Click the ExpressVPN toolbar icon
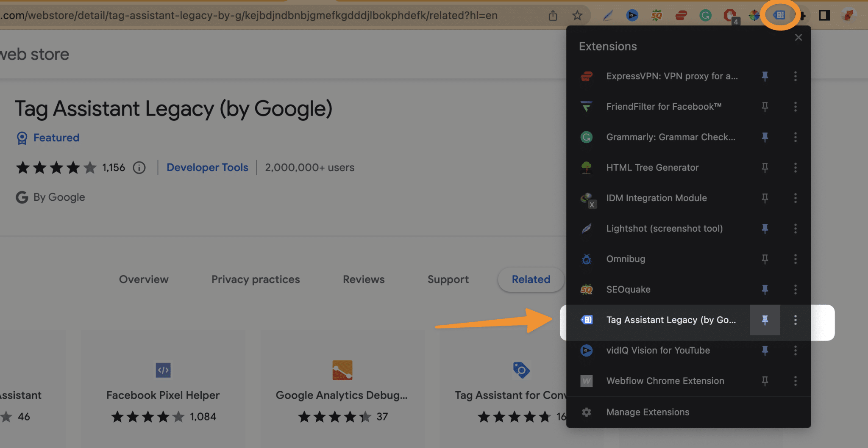868x448 pixels. click(681, 16)
